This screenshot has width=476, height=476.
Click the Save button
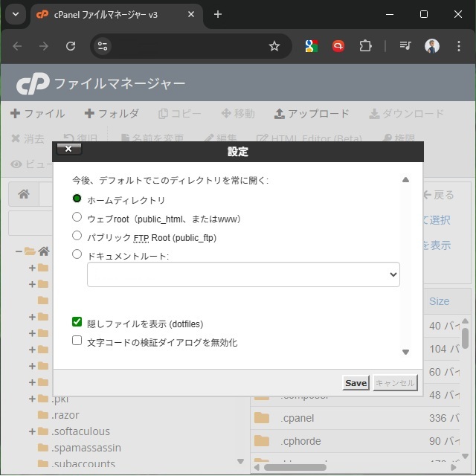point(356,383)
